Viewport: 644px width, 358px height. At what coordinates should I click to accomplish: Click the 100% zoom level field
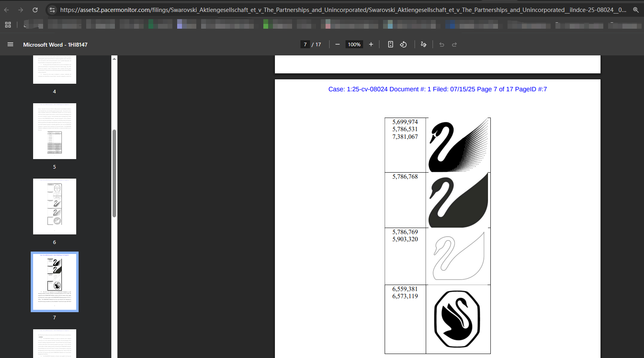click(354, 45)
